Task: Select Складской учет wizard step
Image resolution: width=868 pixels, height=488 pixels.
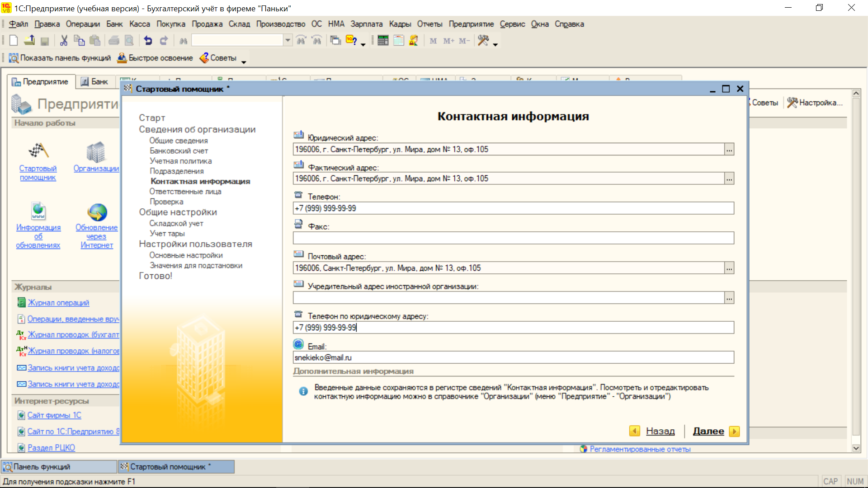Action: 176,224
